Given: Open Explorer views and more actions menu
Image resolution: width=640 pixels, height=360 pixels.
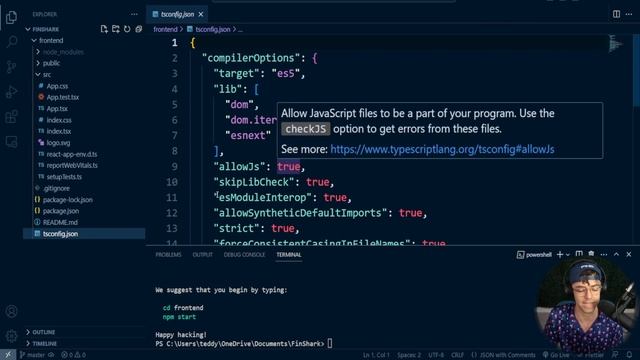Looking at the screenshot, I should coord(134,14).
